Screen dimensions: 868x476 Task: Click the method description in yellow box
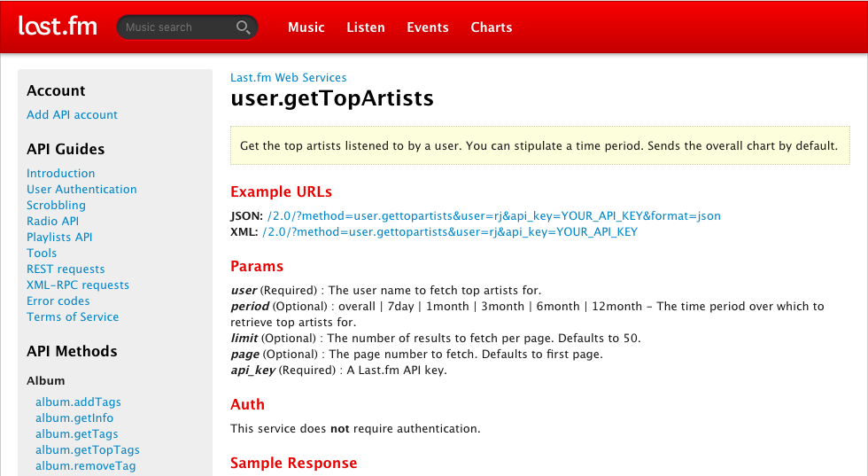tap(539, 145)
